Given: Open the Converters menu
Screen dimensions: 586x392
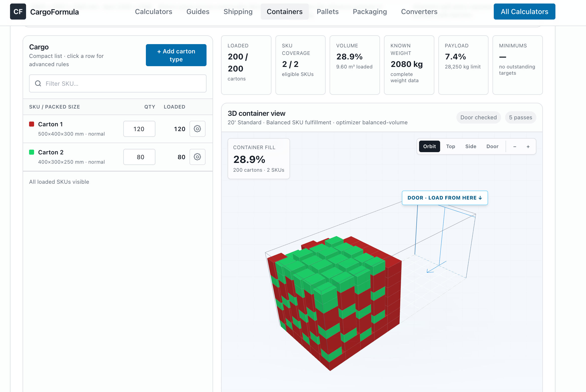Looking at the screenshot, I should pyautogui.click(x=419, y=12).
